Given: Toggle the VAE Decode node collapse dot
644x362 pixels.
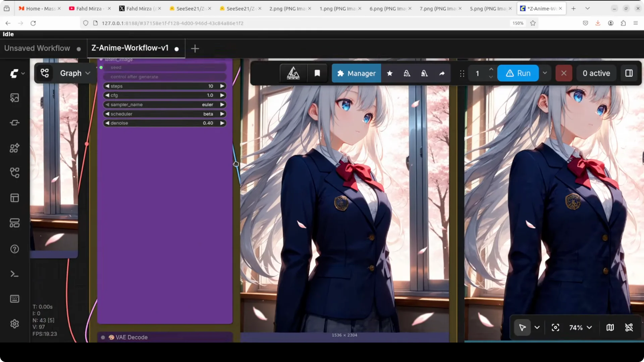Looking at the screenshot, I should click(103, 337).
